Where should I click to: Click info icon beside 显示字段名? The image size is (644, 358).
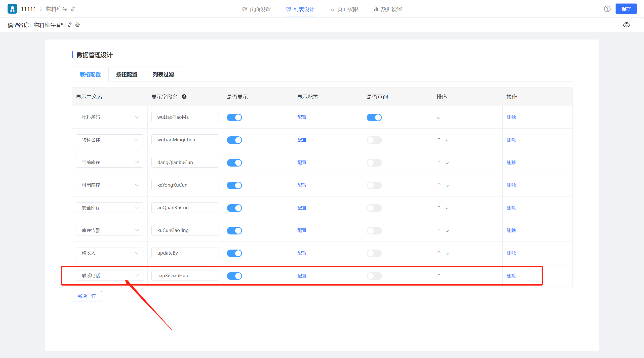tap(184, 97)
